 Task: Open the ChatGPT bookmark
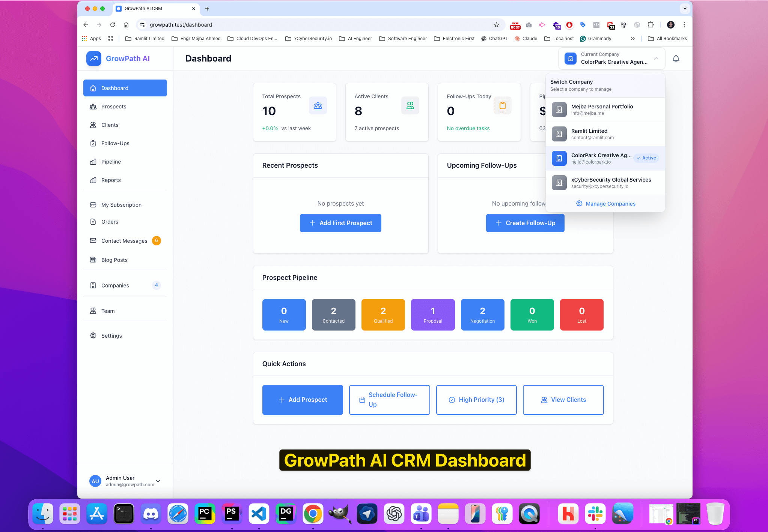(494, 38)
